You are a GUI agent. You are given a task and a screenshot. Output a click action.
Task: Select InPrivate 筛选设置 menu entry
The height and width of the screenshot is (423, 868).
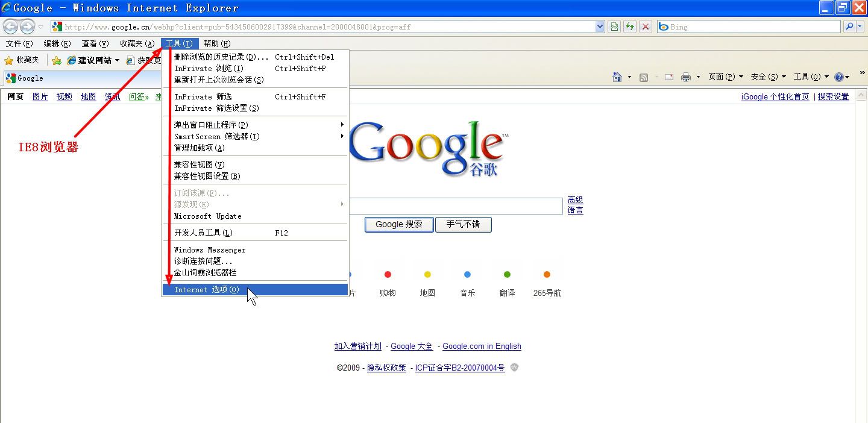click(255, 108)
